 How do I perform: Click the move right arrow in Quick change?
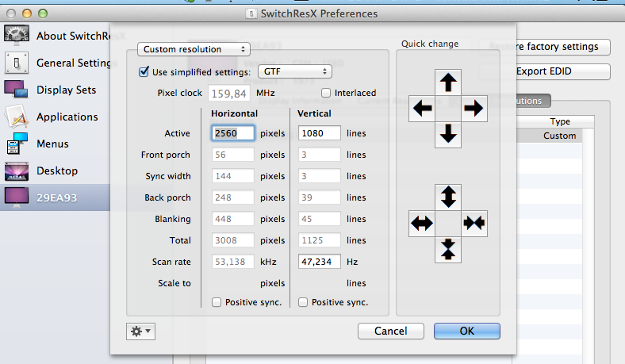click(x=474, y=109)
